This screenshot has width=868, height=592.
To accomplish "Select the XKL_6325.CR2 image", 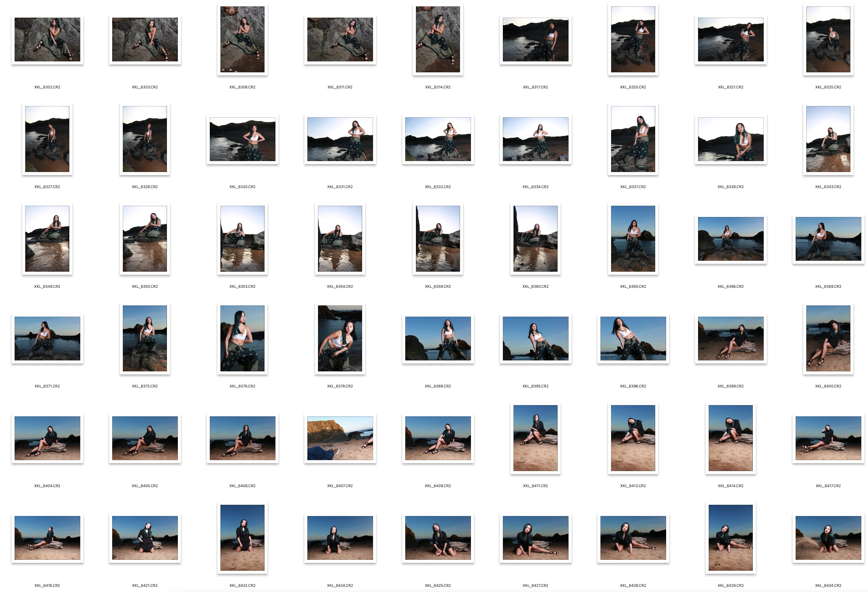I will tap(828, 40).
